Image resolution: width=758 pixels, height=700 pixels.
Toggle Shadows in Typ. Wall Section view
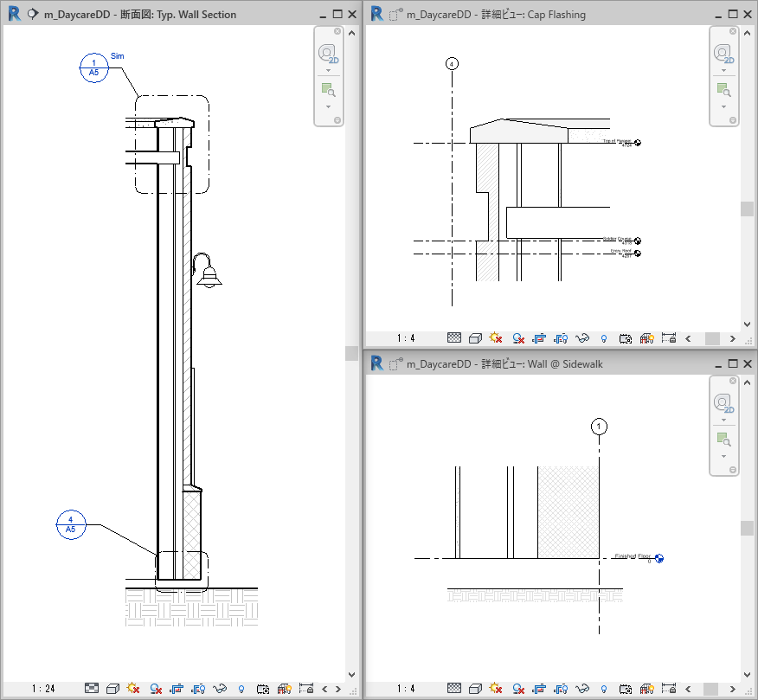coord(156,689)
